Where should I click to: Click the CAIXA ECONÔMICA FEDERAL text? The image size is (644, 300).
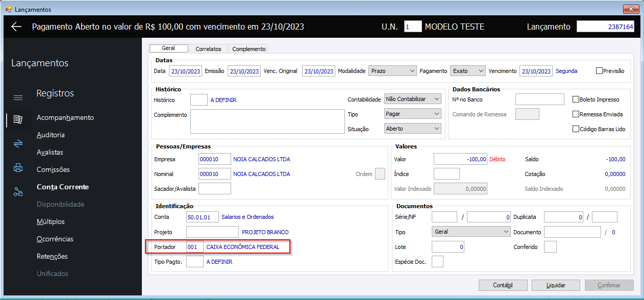click(x=243, y=247)
